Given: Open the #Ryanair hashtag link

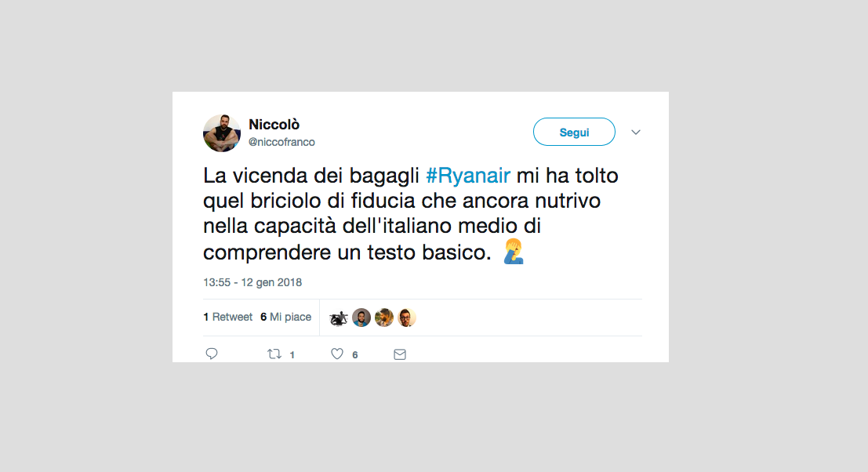Looking at the screenshot, I should (468, 176).
